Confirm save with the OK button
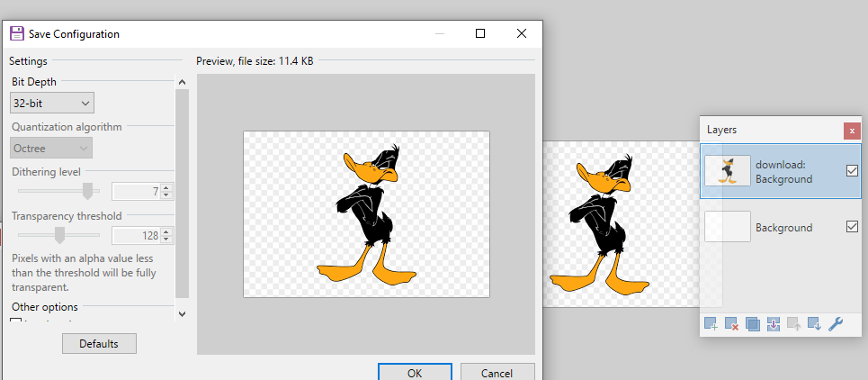This screenshot has width=868, height=380. point(415,372)
